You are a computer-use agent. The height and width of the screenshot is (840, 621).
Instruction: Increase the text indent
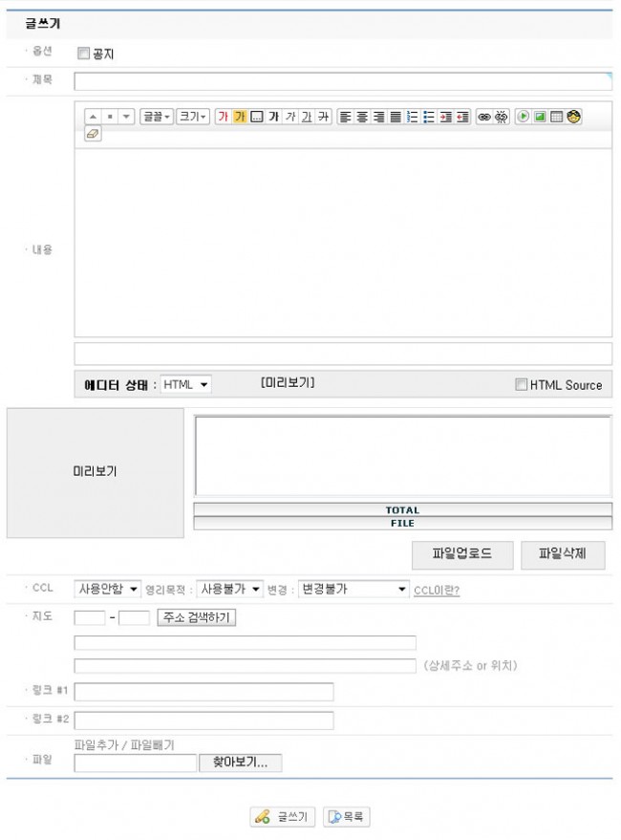point(446,117)
